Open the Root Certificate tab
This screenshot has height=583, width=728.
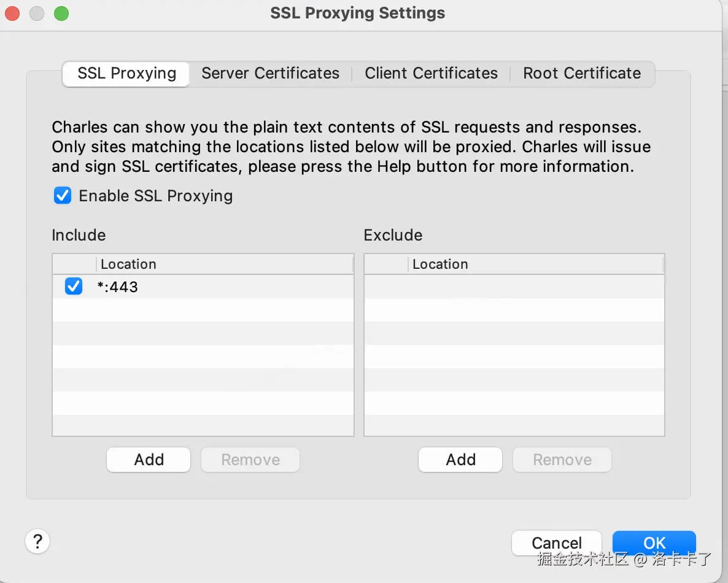point(582,74)
